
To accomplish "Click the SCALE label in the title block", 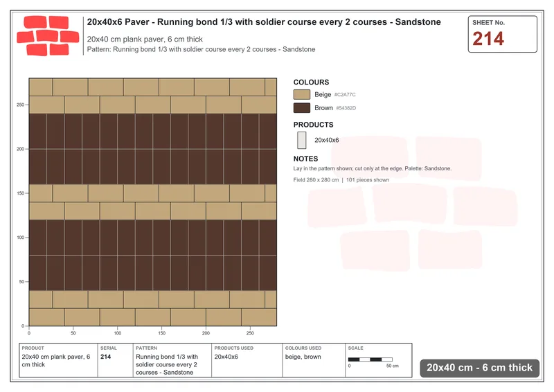I will point(355,348).
